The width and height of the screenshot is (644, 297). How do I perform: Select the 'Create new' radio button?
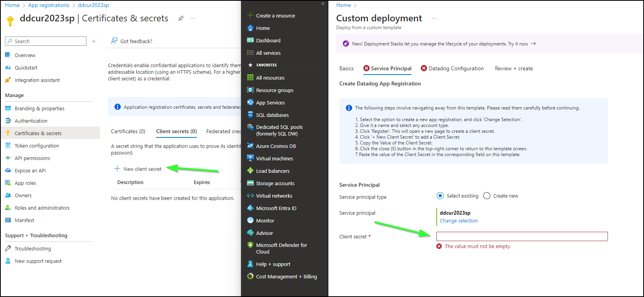487,196
